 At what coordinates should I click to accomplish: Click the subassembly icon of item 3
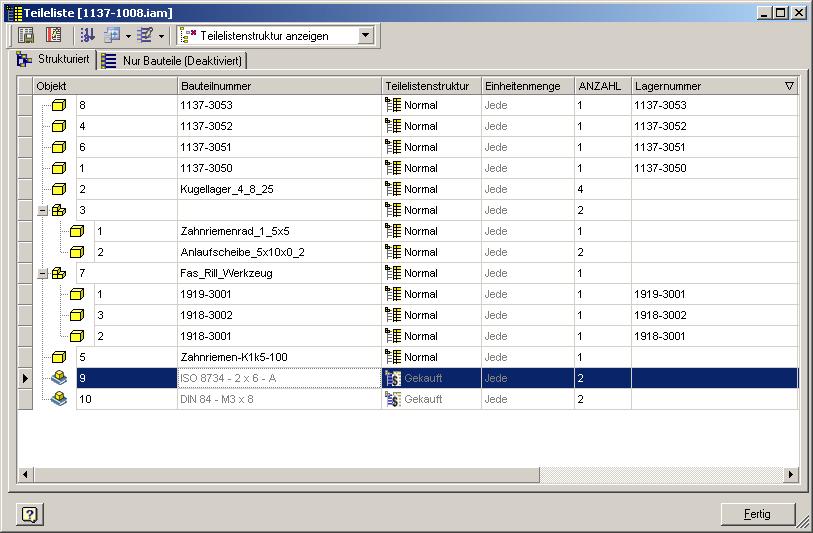(x=59, y=210)
